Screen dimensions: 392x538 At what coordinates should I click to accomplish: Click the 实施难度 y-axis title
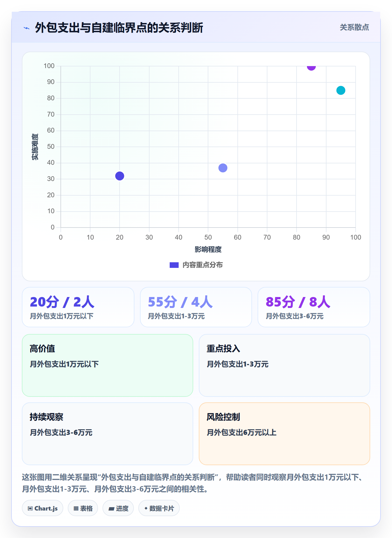tap(35, 147)
